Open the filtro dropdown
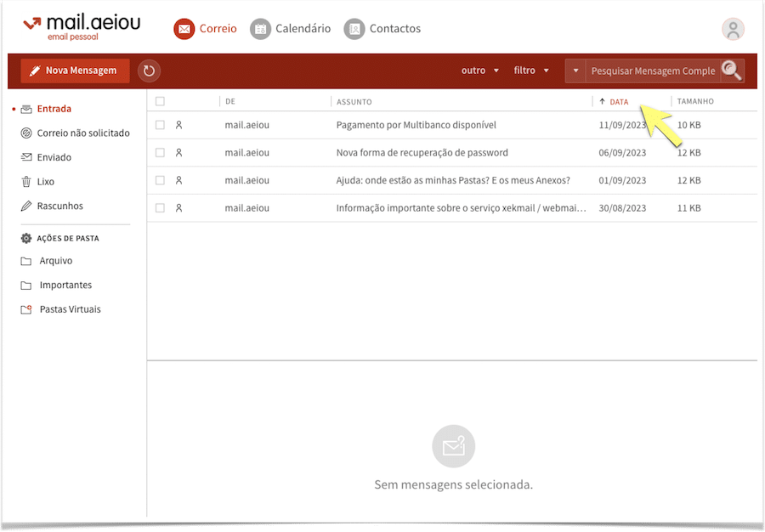Image resolution: width=765 pixels, height=532 pixels. coord(531,71)
